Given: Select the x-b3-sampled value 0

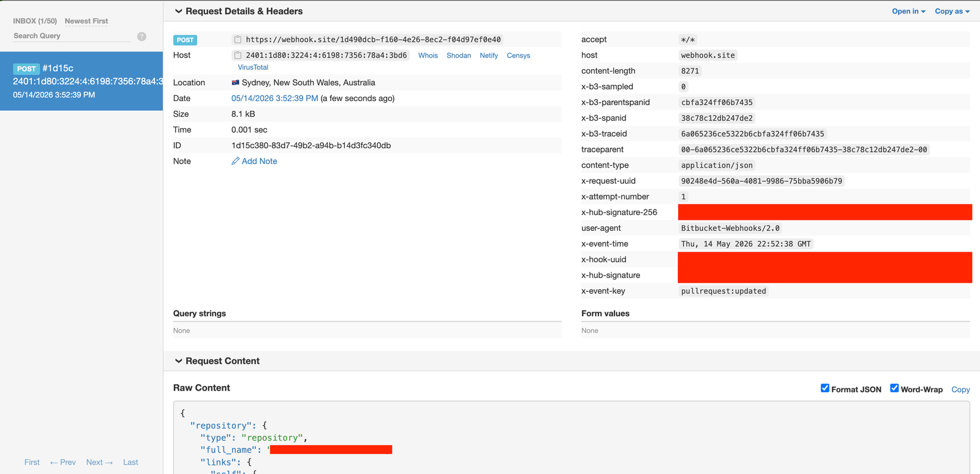Looking at the screenshot, I should click(684, 86).
